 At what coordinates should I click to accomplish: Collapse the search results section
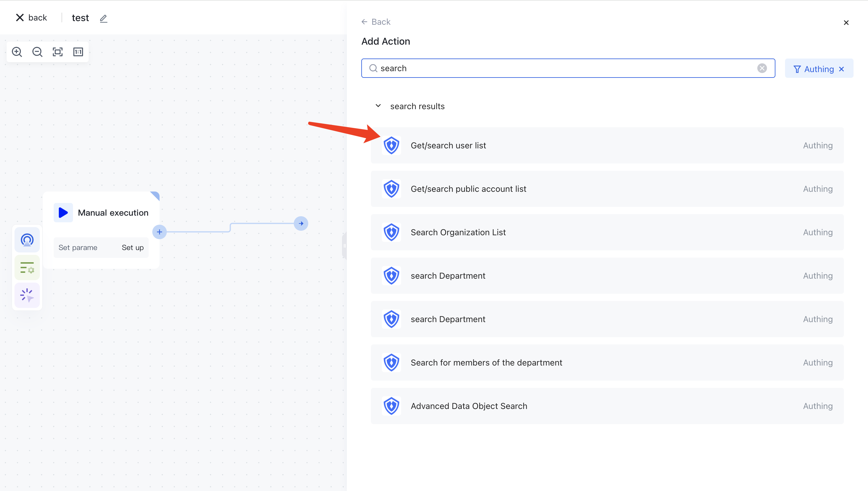point(378,106)
